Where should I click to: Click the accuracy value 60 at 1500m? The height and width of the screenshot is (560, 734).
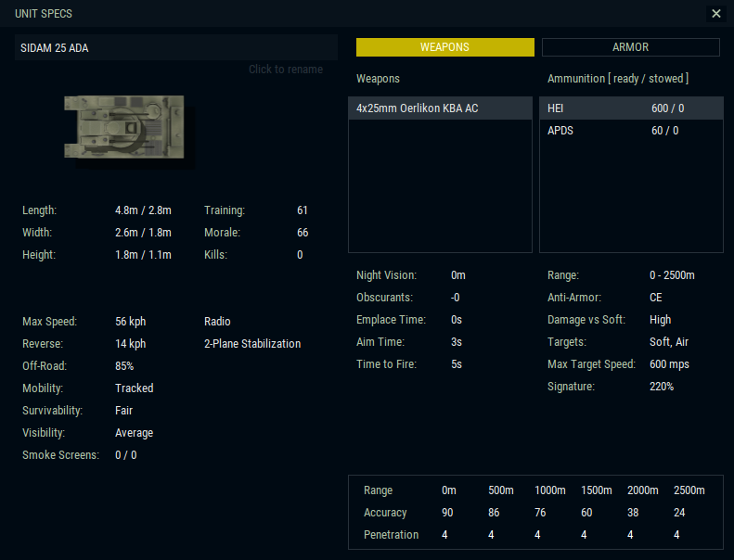point(586,513)
